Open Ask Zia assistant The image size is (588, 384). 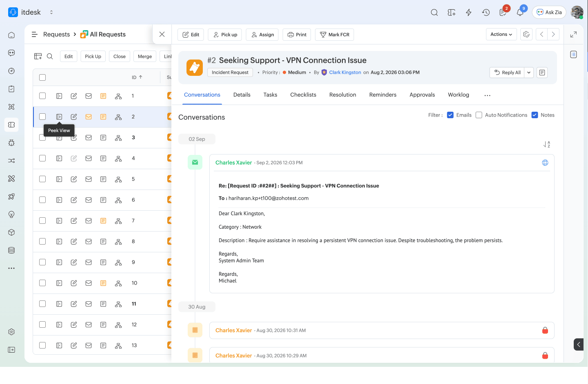click(549, 12)
